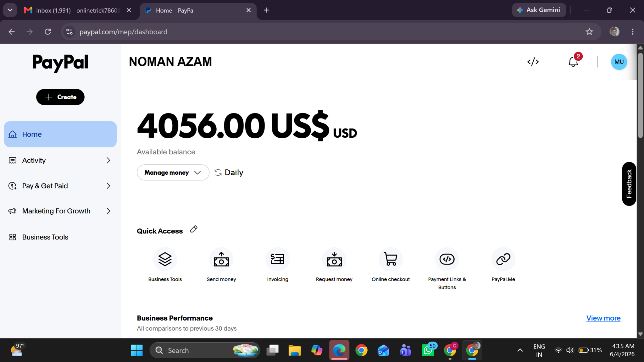Open a new browser tab

click(x=267, y=10)
